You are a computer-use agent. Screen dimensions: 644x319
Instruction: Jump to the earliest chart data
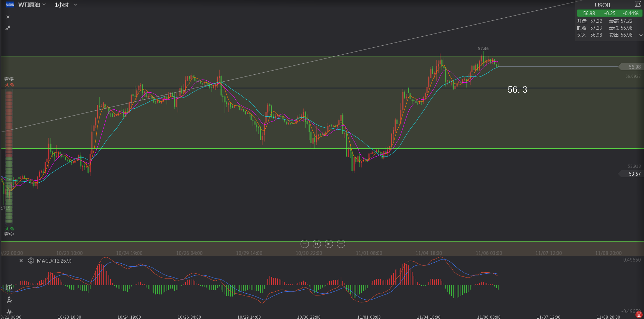pos(316,244)
